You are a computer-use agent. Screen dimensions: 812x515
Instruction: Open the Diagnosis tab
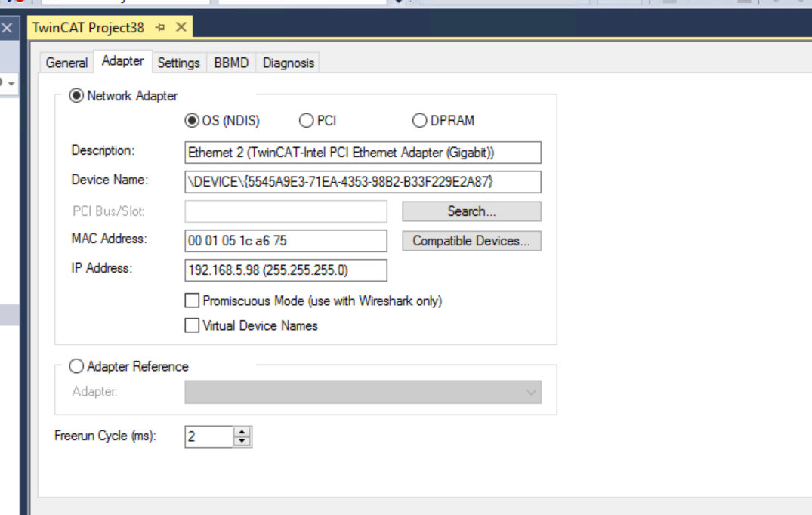[x=289, y=63]
